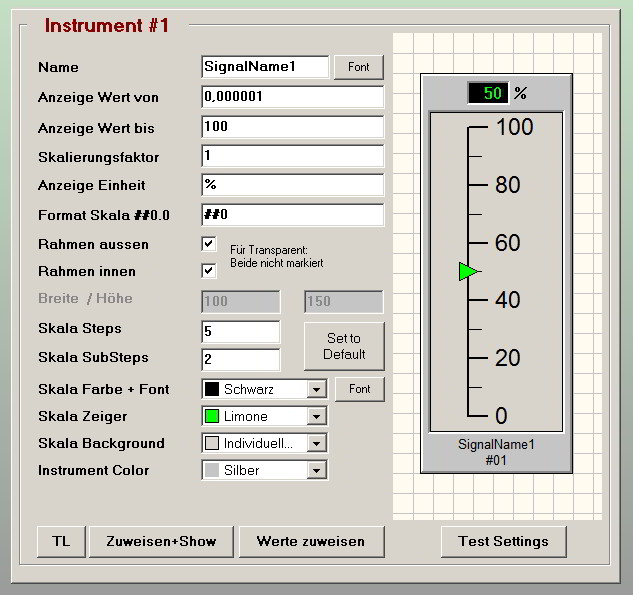Click the Individuell color swatch
The width and height of the screenshot is (633, 595).
pos(212,443)
